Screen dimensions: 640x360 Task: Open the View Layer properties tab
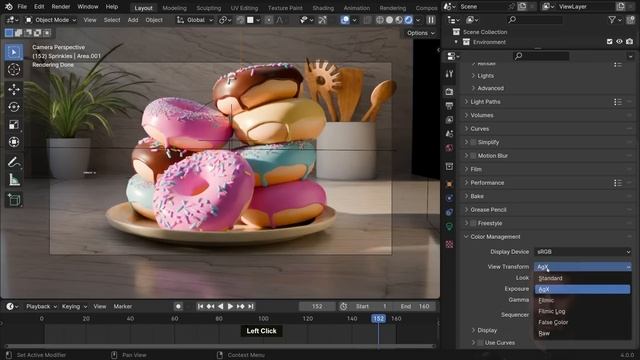[x=449, y=120]
